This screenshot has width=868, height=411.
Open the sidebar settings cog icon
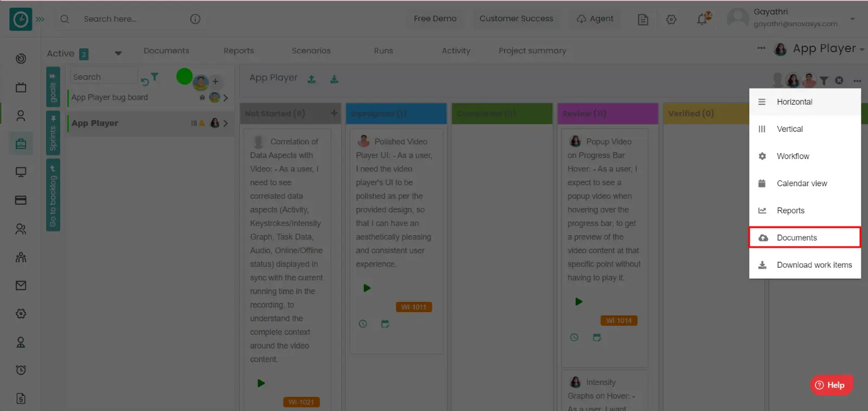point(21,314)
